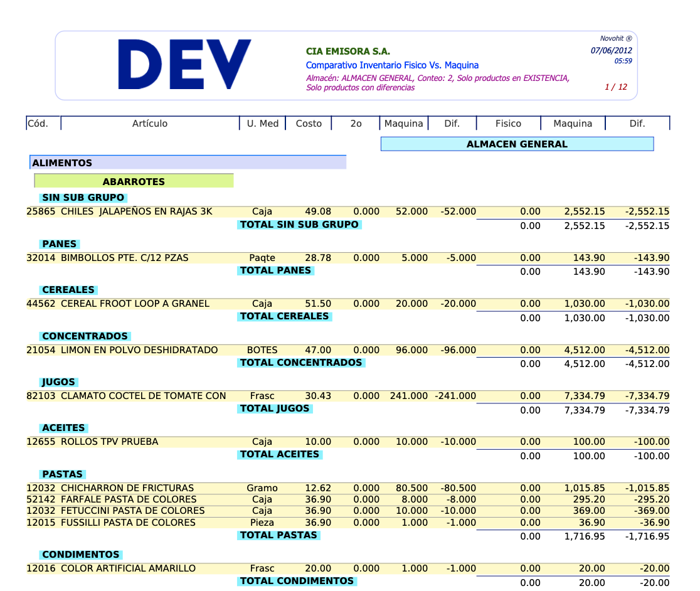Click the CIA EMISORA S.A. title
The width and height of the screenshot is (700, 591).
click(x=347, y=51)
